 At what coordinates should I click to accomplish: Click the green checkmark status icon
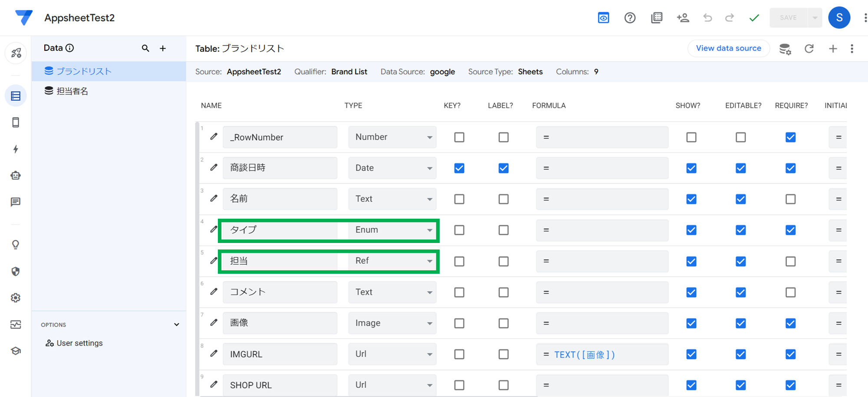(754, 18)
